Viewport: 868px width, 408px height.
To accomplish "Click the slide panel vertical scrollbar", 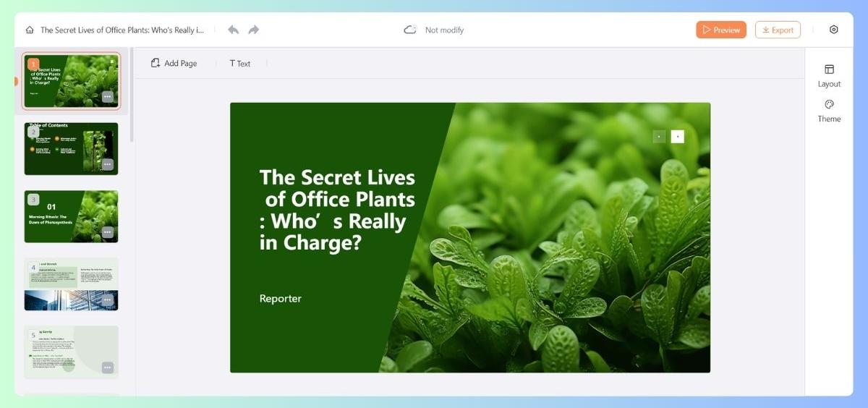I will coord(132,94).
